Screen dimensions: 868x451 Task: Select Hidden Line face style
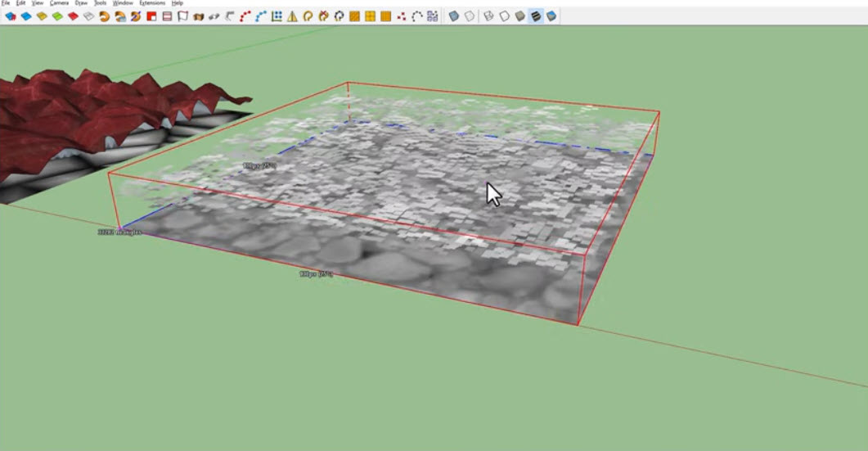504,16
